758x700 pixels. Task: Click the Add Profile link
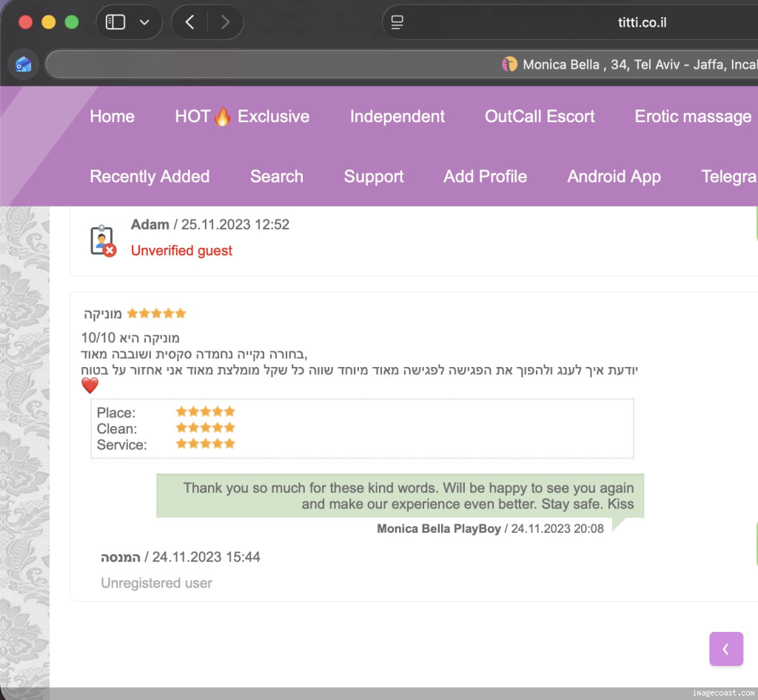(x=485, y=176)
